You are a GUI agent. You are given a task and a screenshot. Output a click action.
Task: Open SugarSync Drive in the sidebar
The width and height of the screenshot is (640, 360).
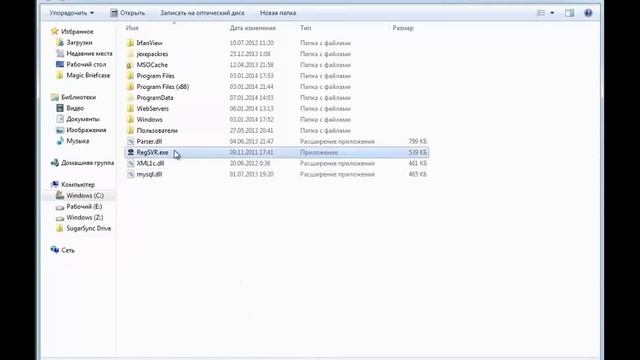click(x=89, y=229)
